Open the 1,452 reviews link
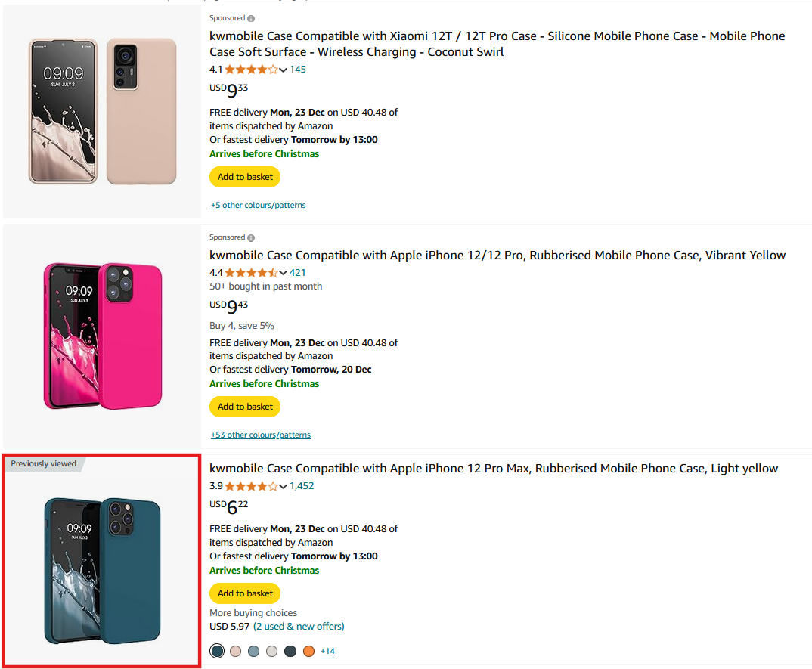 click(x=302, y=485)
